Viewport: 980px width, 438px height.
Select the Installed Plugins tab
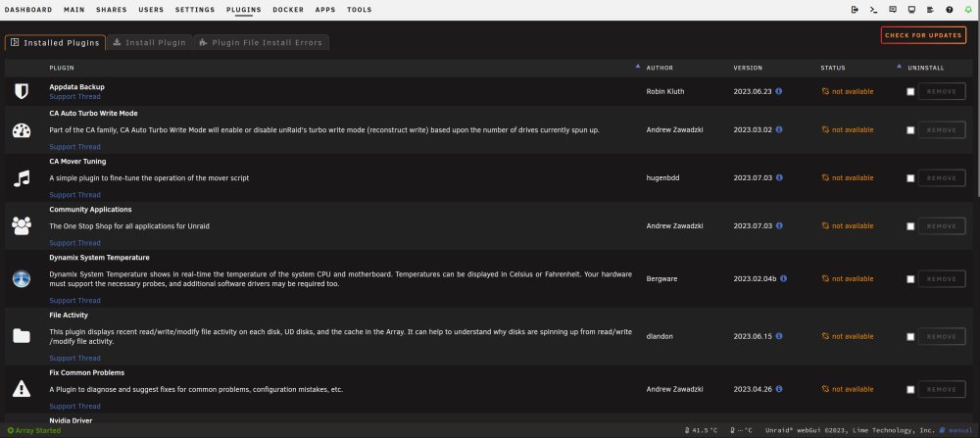click(55, 42)
